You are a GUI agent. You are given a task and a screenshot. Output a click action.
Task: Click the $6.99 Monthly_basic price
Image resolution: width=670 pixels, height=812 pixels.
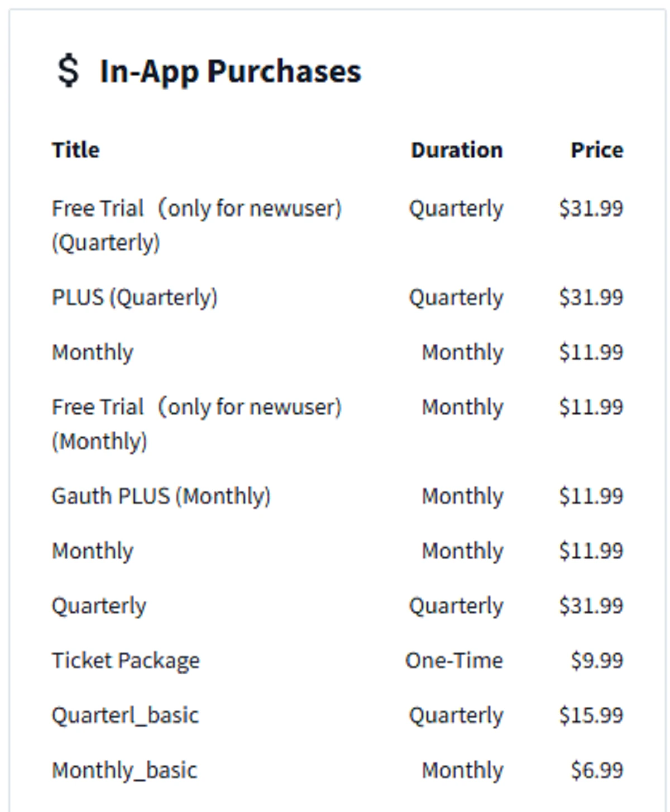pos(596,770)
